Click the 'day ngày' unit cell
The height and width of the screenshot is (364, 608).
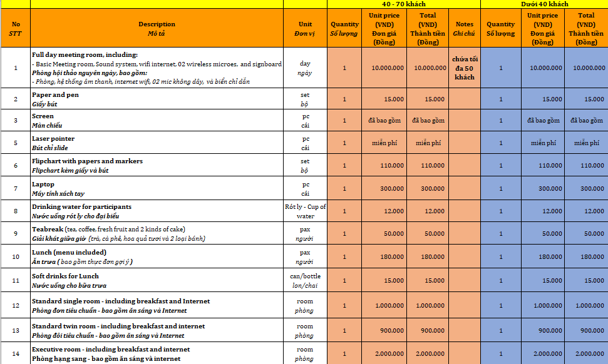(305, 68)
